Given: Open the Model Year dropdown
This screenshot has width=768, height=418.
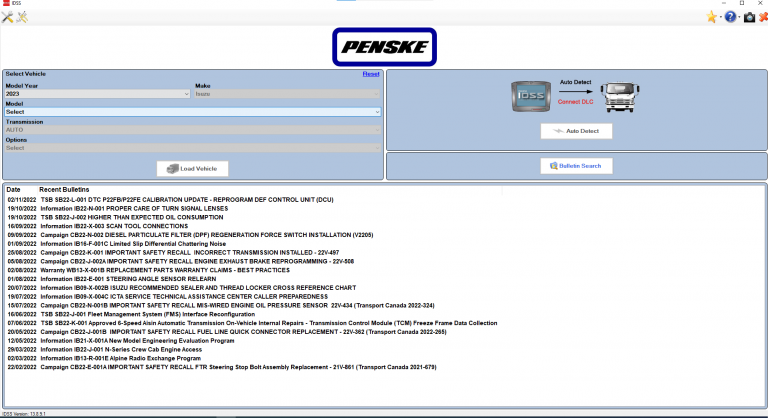Looking at the screenshot, I should [x=97, y=94].
